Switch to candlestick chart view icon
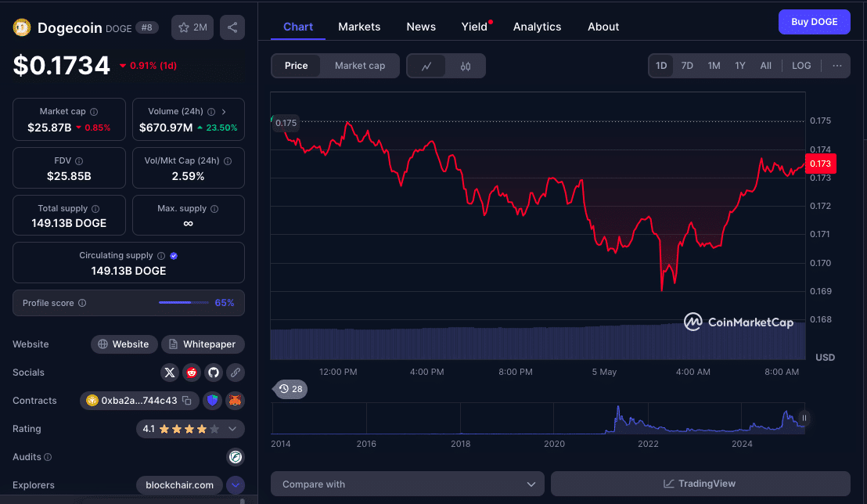This screenshot has width=867, height=504. click(x=466, y=67)
